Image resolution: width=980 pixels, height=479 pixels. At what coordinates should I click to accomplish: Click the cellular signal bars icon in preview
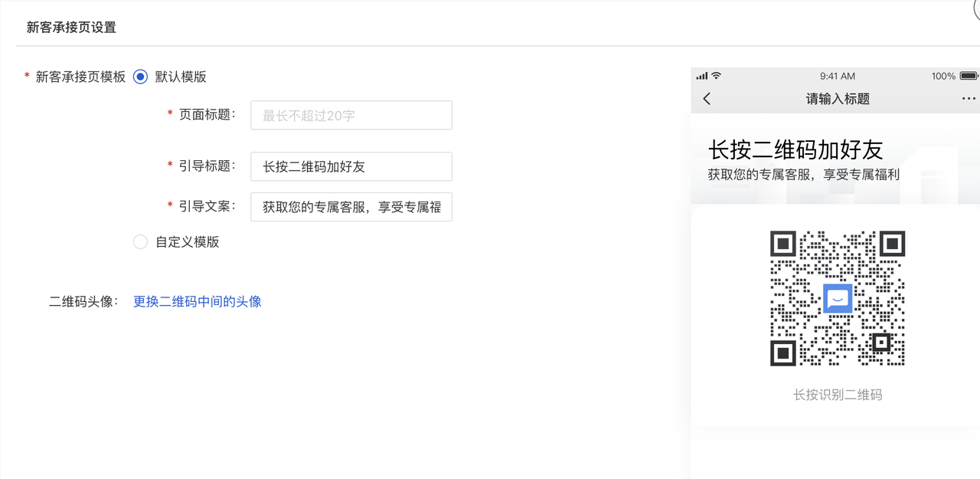702,76
